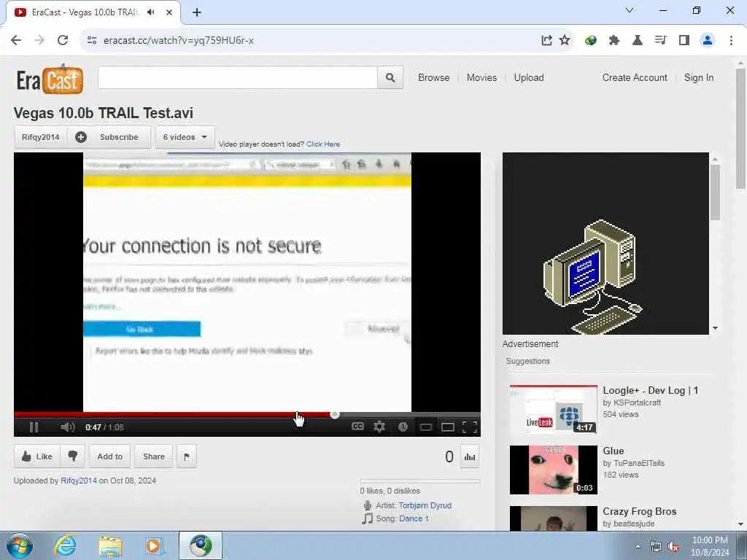The height and width of the screenshot is (560, 747).
Task: Switch to small player size
Action: point(426,427)
